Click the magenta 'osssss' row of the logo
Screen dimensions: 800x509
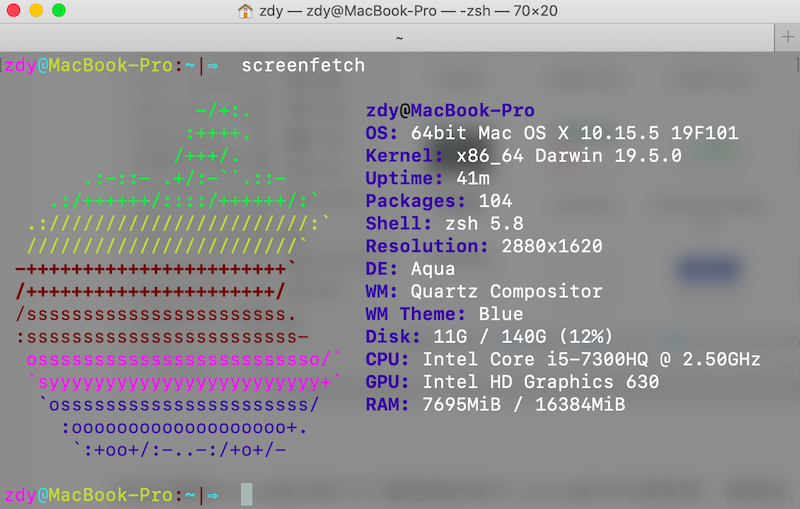[x=184, y=359]
